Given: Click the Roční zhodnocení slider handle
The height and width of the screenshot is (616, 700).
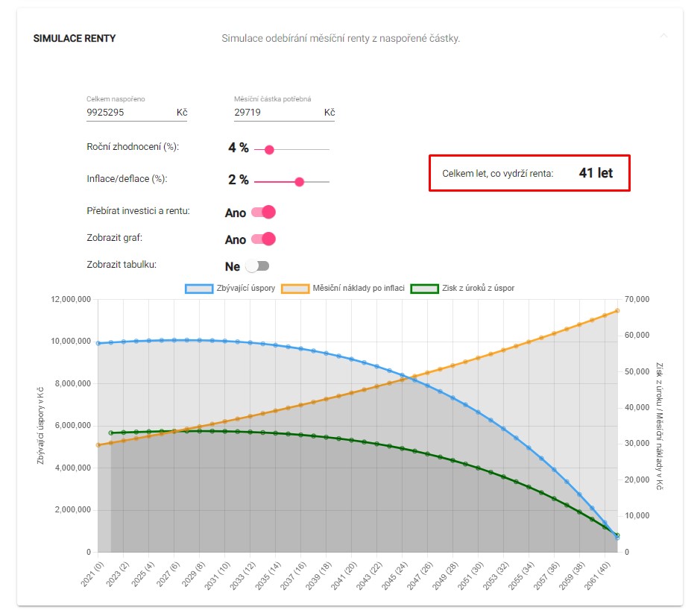Looking at the screenshot, I should (x=269, y=150).
